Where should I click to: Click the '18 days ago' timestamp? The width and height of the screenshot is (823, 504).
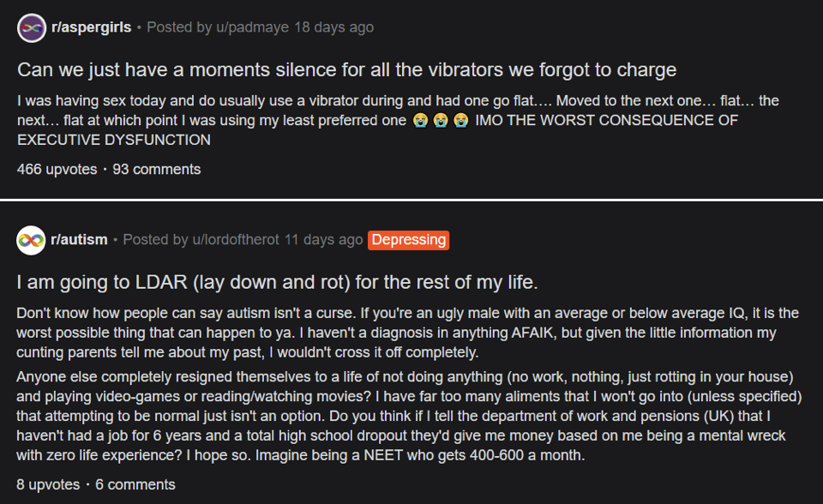(333, 27)
